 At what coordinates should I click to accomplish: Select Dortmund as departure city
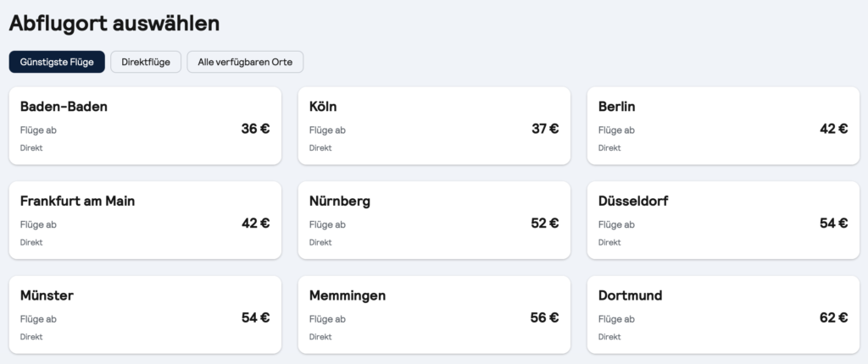(x=722, y=314)
